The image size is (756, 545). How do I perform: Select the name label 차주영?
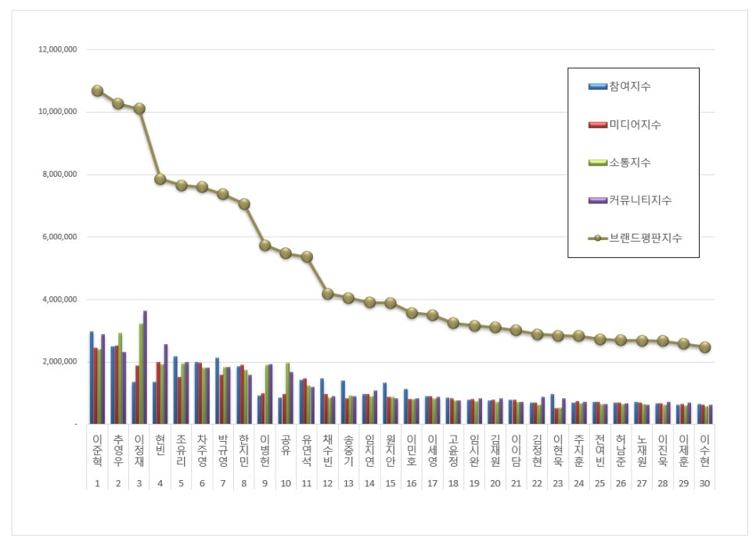pyautogui.click(x=202, y=450)
